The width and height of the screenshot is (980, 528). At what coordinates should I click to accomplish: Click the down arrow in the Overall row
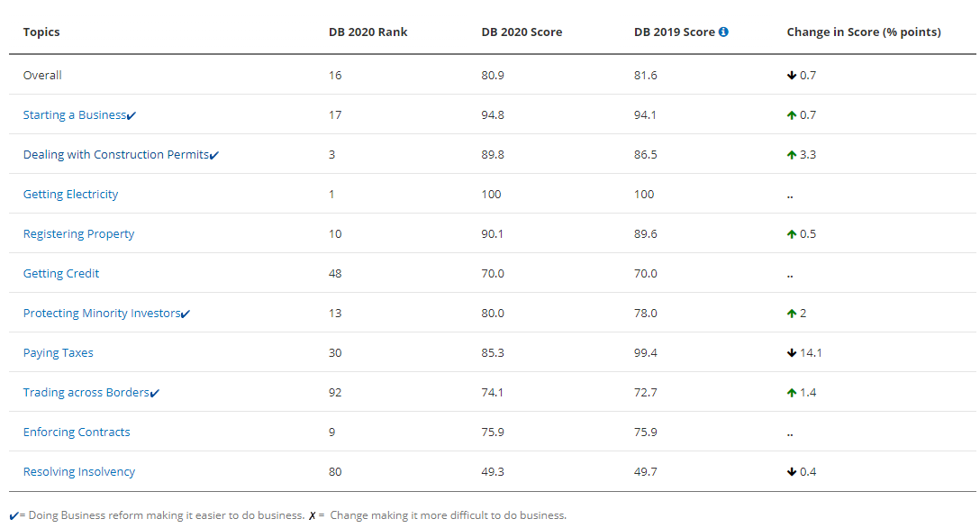(x=792, y=76)
